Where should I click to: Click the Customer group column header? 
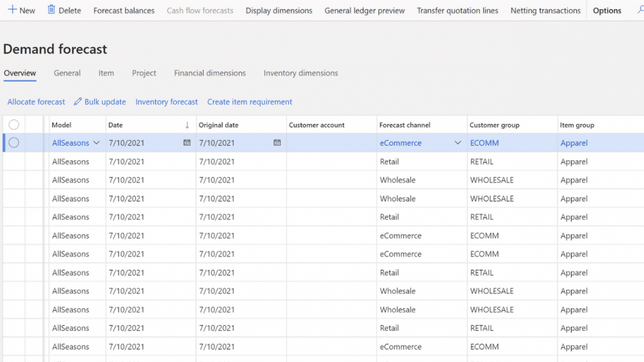point(495,125)
